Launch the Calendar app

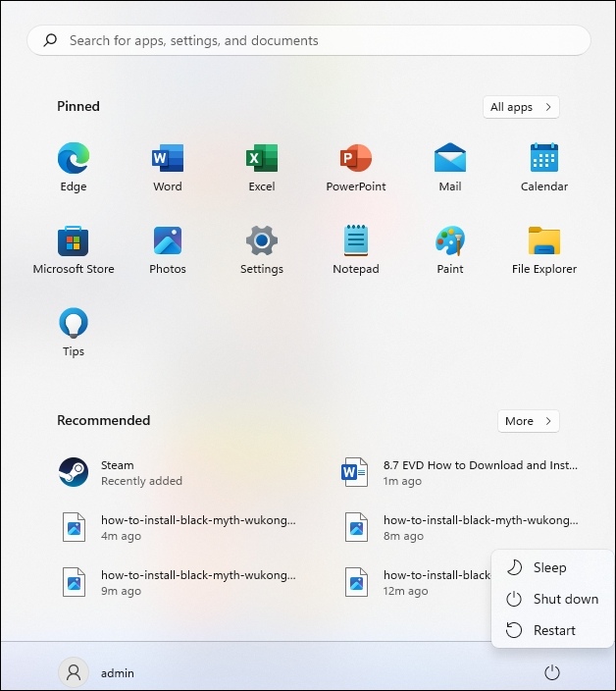[x=544, y=159]
